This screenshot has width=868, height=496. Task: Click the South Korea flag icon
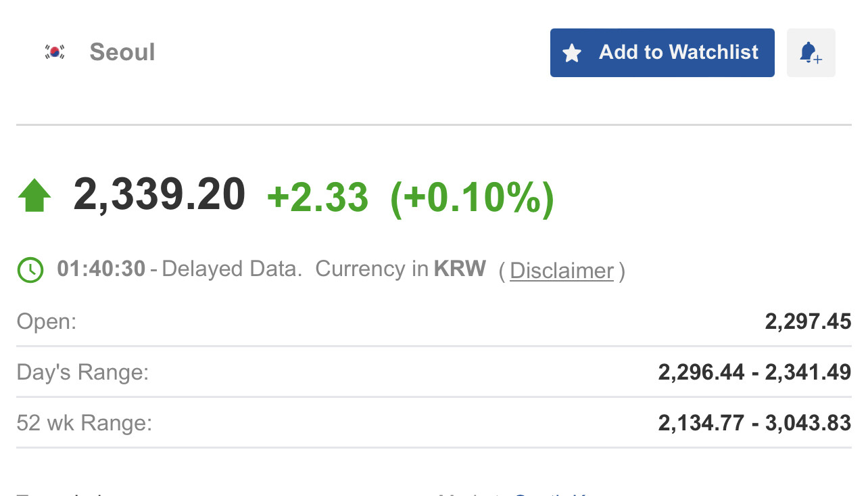tap(55, 52)
